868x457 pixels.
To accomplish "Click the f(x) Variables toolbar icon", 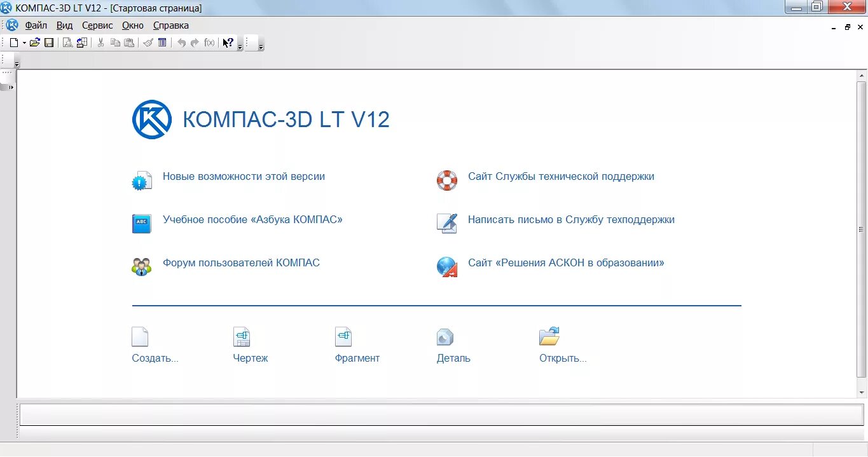I will click(x=209, y=43).
